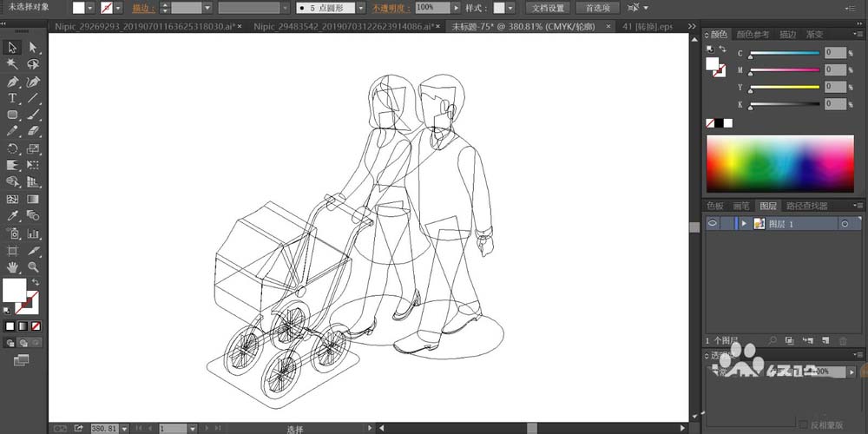Set paint mode to Color

pos(10,326)
